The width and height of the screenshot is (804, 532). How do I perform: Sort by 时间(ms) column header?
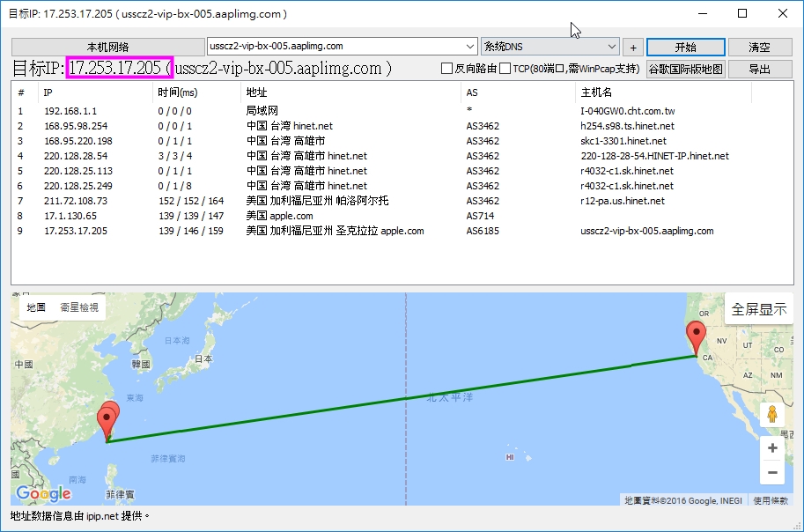(x=196, y=92)
